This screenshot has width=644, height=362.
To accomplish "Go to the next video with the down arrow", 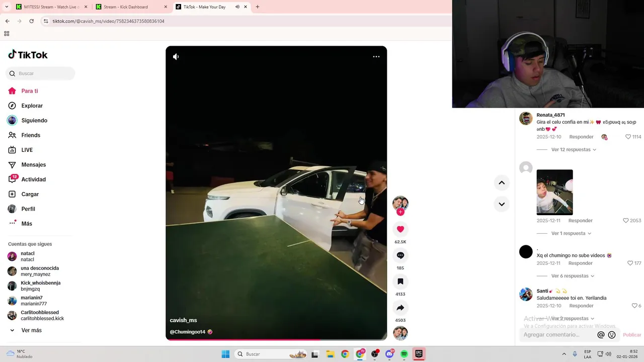I will tap(502, 204).
